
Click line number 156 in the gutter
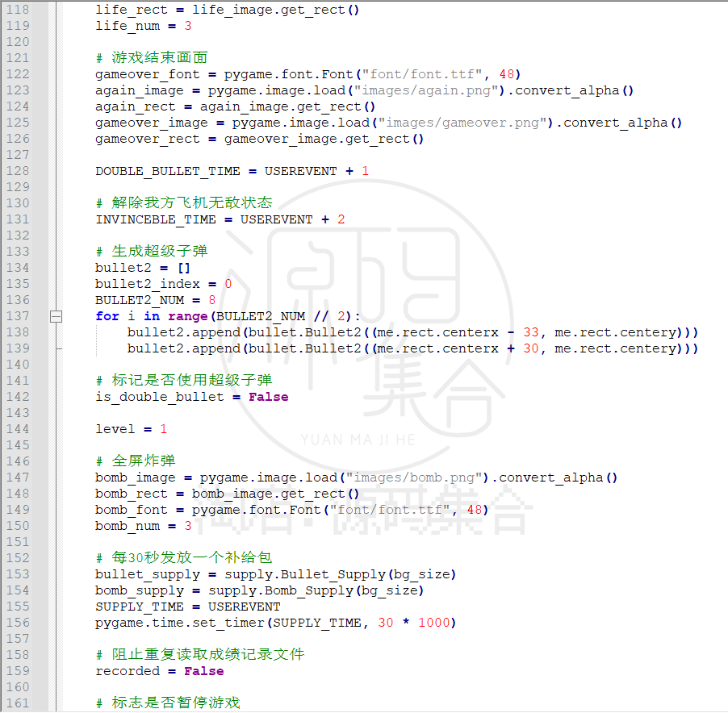point(18,622)
